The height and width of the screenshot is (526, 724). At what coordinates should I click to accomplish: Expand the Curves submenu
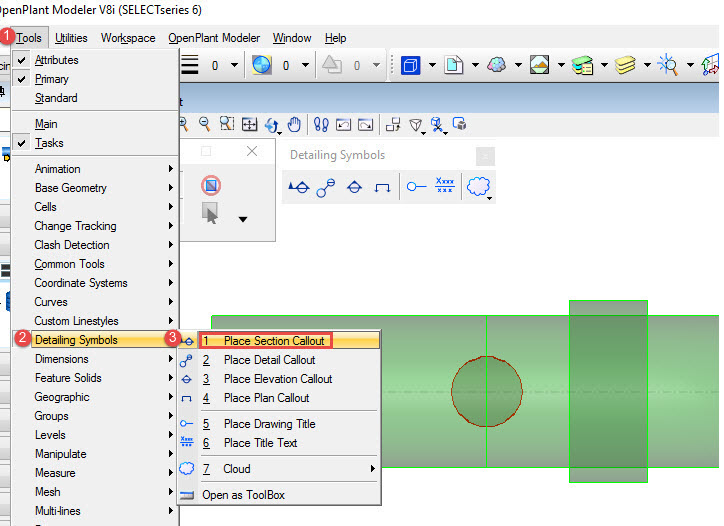click(95, 302)
